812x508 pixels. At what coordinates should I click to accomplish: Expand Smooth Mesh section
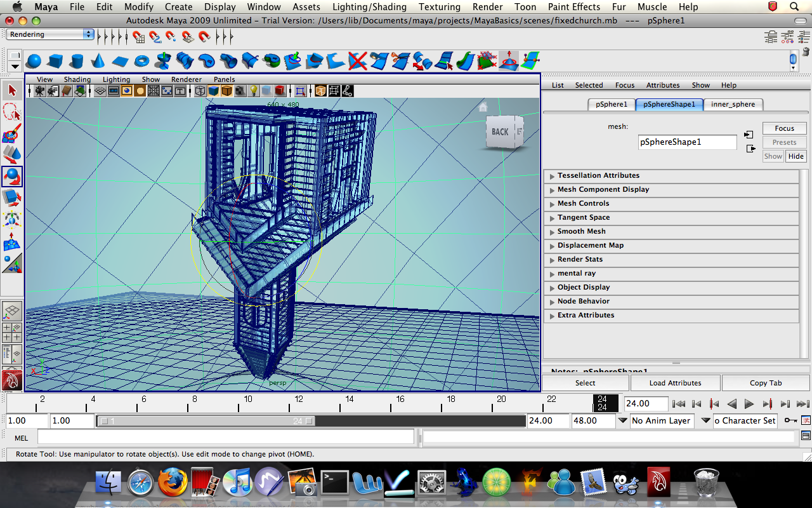[x=671, y=232]
